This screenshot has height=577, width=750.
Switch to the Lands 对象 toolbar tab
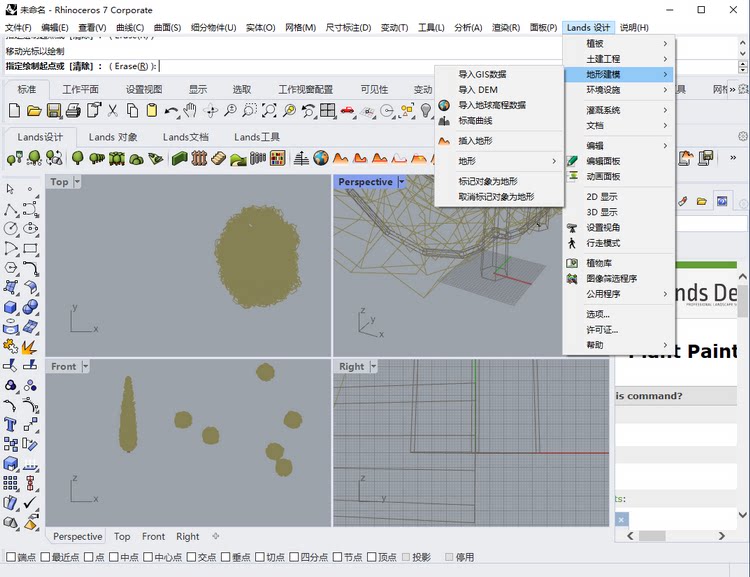113,137
